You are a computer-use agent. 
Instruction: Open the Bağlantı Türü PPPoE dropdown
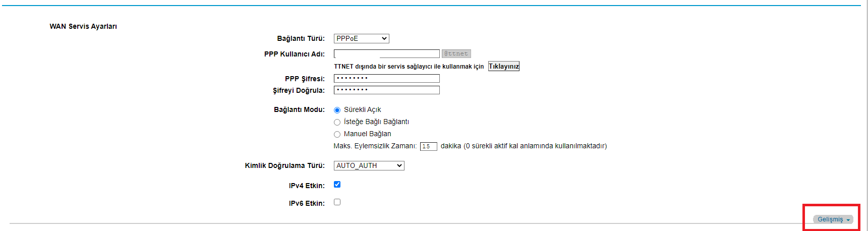click(361, 38)
